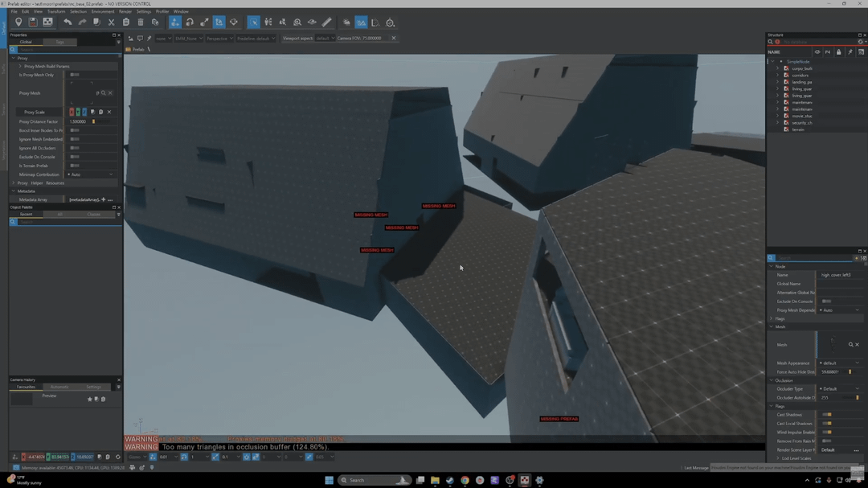Toggle Ignore All Occluders switch
This screenshot has height=488, width=868.
click(75, 148)
